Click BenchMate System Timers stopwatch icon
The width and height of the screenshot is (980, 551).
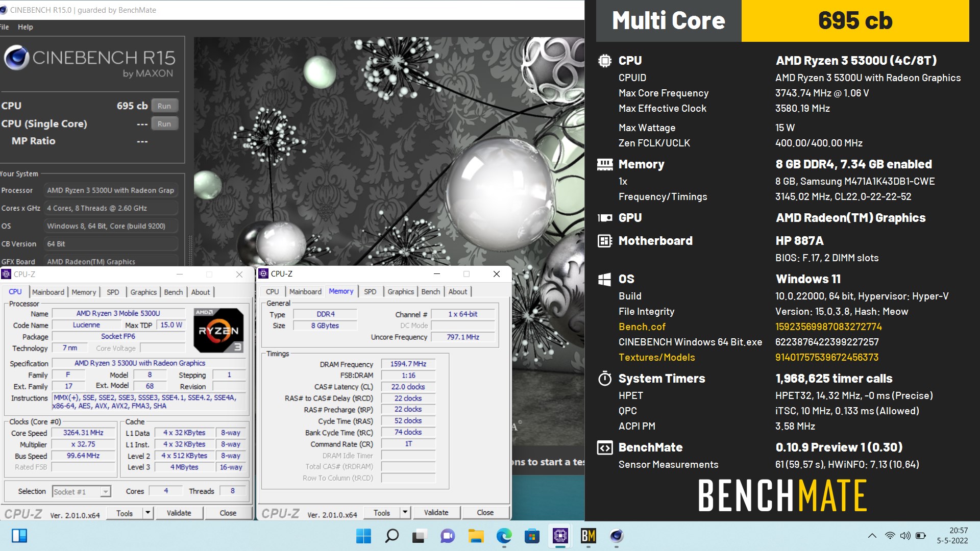click(x=605, y=379)
